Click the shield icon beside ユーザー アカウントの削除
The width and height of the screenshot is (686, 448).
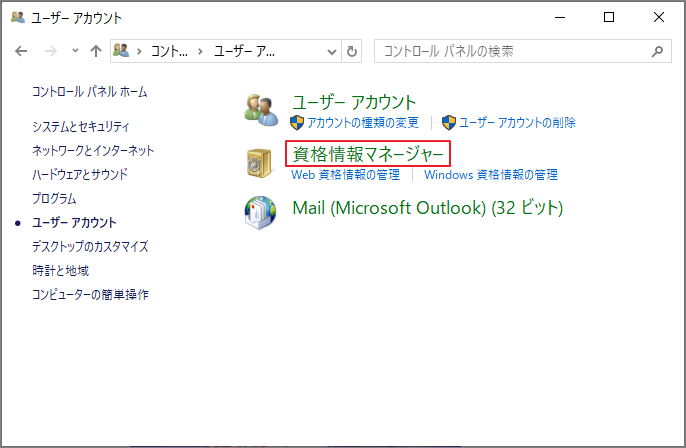[x=448, y=122]
